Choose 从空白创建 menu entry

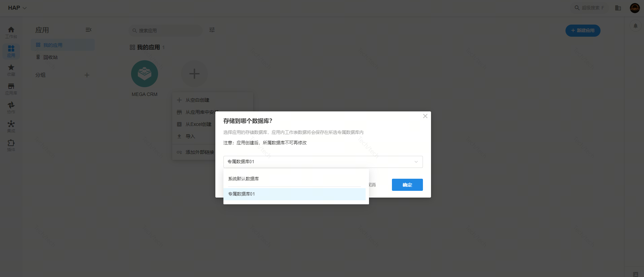pos(197,100)
